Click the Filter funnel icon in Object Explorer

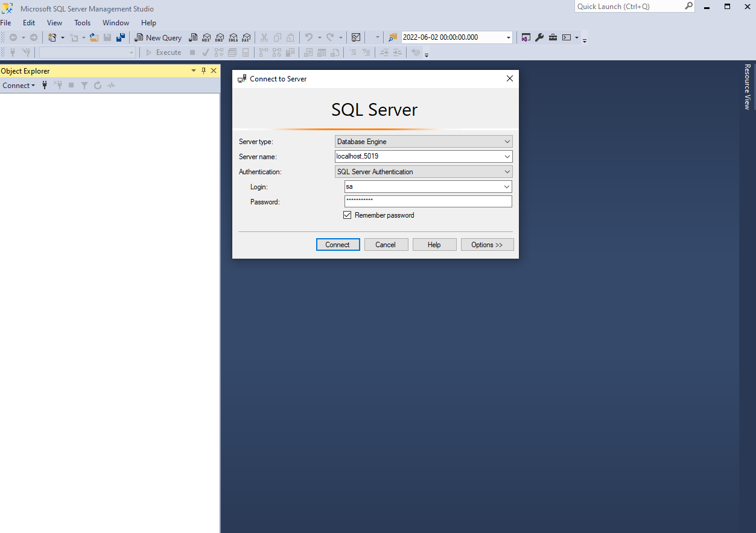click(84, 86)
